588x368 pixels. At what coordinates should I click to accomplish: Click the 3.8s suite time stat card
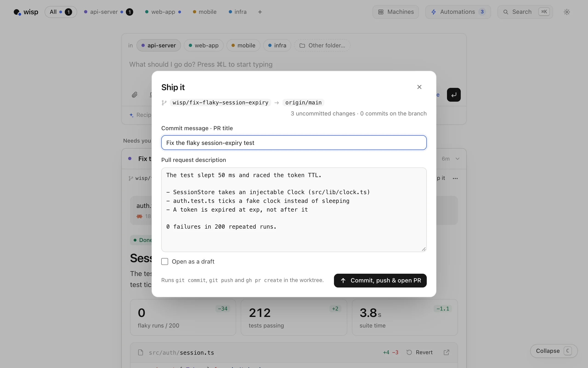(405, 317)
